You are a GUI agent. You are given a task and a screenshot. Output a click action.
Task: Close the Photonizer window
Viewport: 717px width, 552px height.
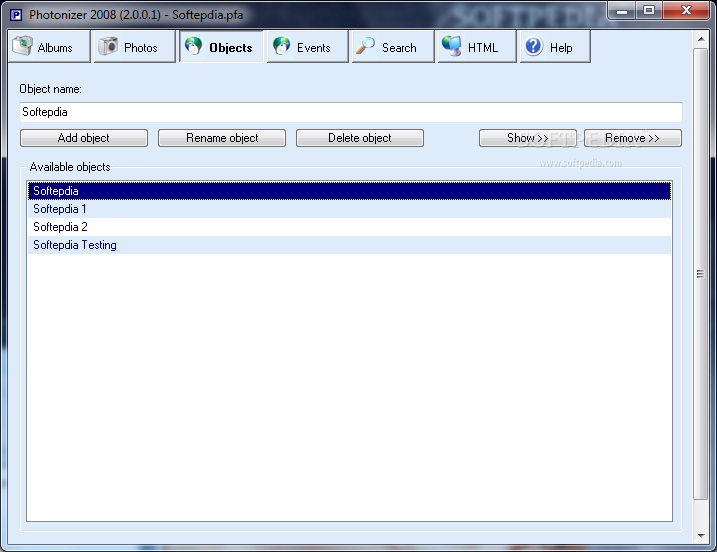click(x=686, y=11)
